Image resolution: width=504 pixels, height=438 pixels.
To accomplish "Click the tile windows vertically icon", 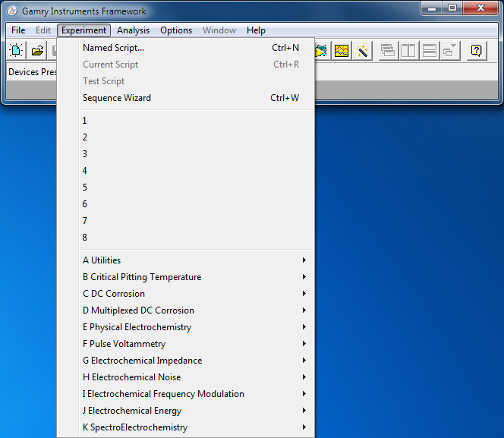I will coord(408,50).
